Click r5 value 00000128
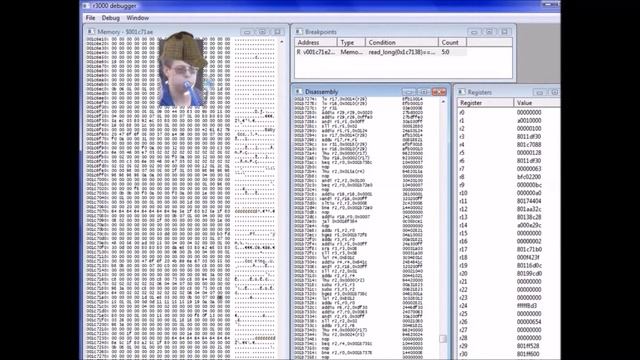Screen dimensions: 640x360 tap(529, 153)
